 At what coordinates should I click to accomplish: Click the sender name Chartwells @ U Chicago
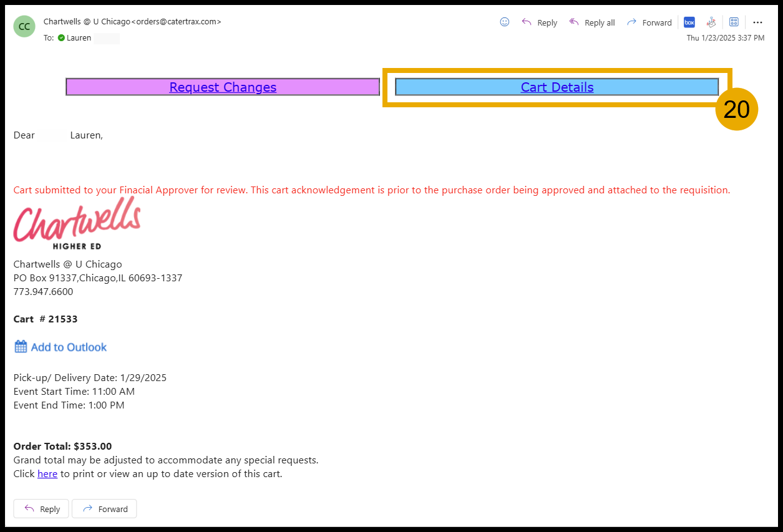pos(87,21)
